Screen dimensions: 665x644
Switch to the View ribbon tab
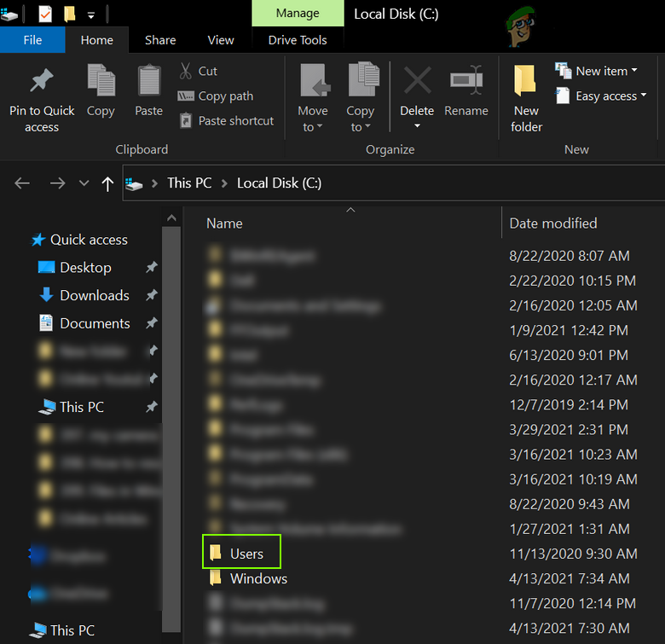point(221,40)
